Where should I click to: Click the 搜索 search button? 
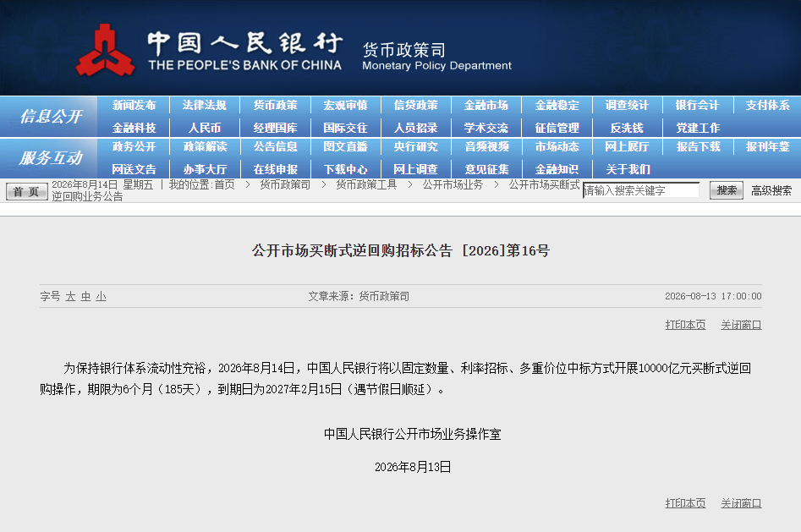point(727,190)
